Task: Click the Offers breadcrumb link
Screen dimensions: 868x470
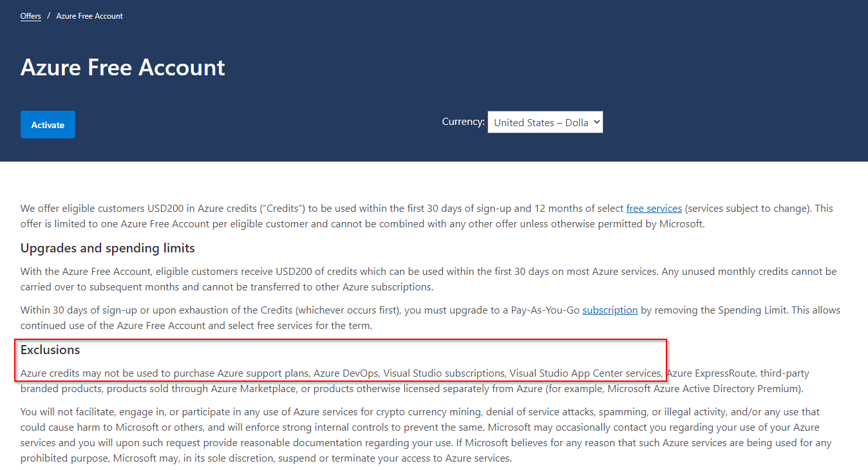Action: (31, 16)
